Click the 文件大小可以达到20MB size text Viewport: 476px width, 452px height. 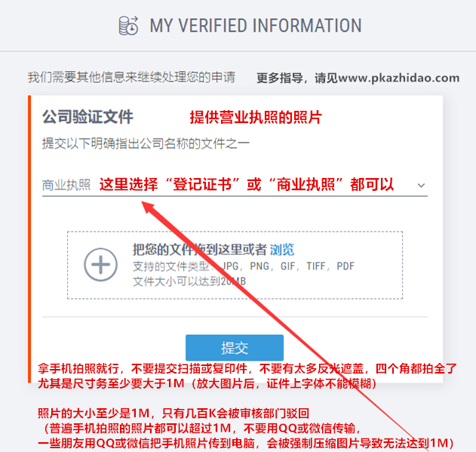pyautogui.click(x=189, y=281)
